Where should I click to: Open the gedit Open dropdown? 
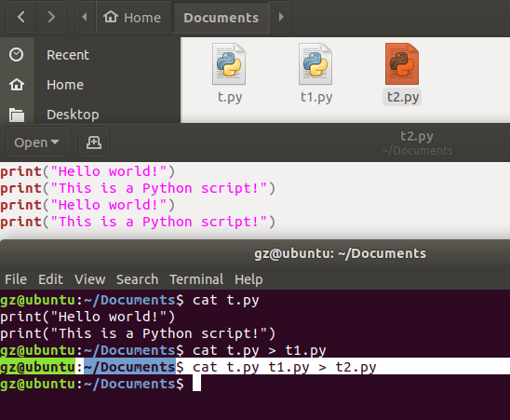[36, 142]
